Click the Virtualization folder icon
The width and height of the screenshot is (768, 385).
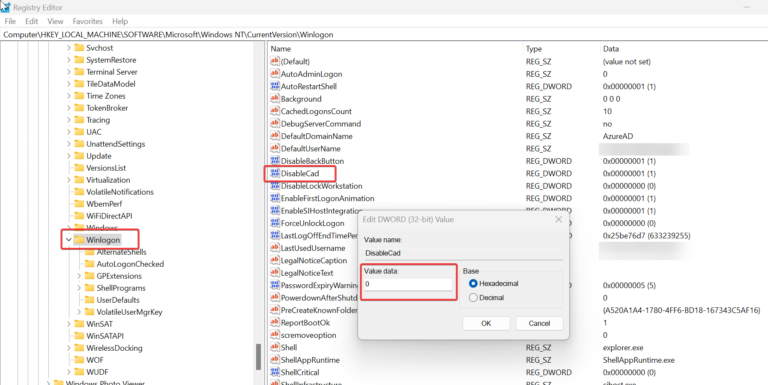[79, 180]
